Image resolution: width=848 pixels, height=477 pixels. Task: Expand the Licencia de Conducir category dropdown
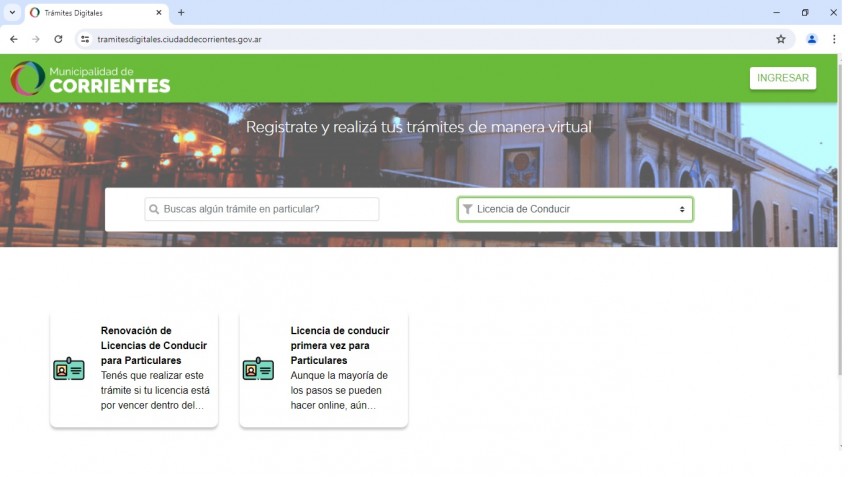click(575, 210)
